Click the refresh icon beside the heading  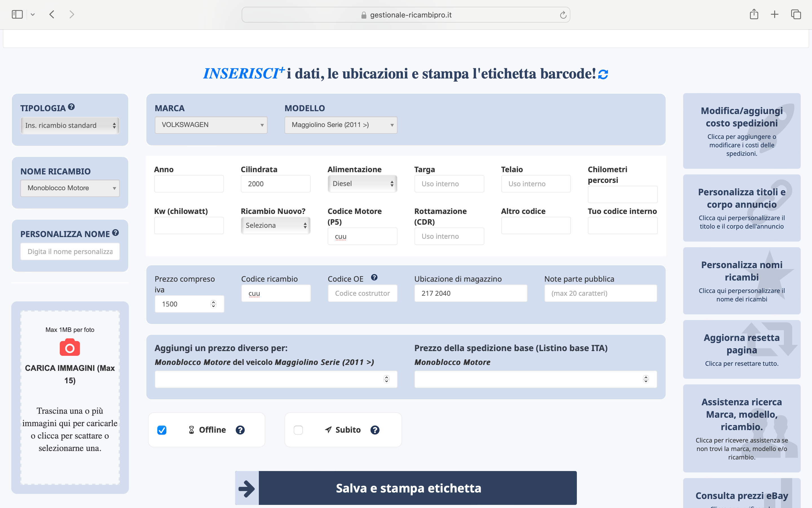[x=603, y=74]
